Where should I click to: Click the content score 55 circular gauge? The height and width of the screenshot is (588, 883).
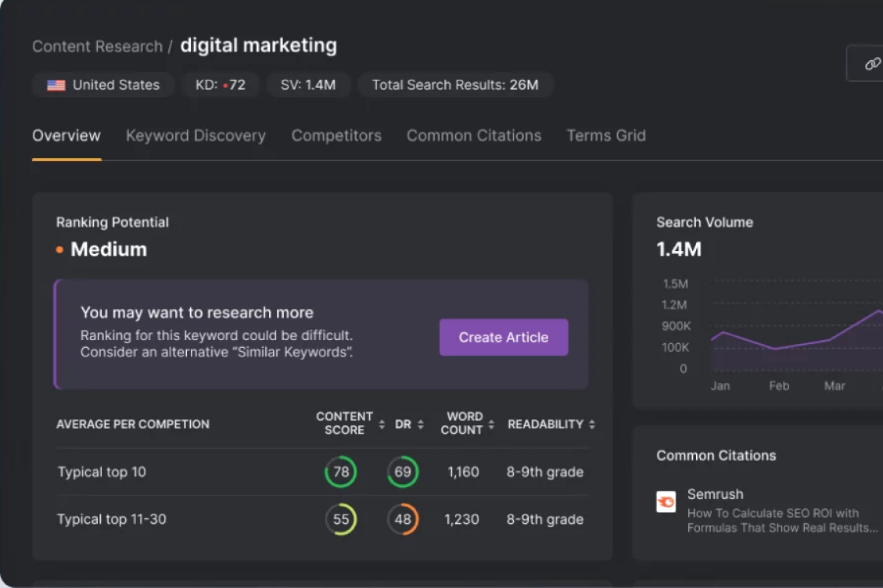coord(341,519)
